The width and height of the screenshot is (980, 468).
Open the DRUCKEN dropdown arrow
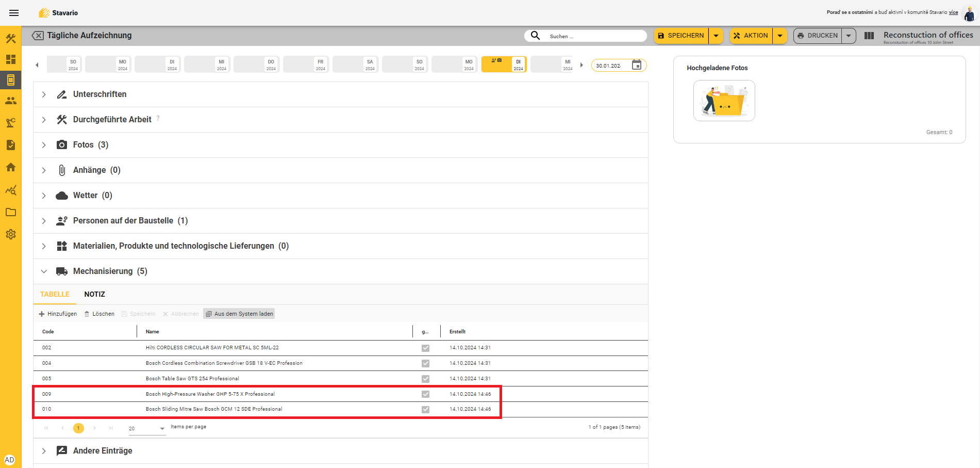click(849, 36)
